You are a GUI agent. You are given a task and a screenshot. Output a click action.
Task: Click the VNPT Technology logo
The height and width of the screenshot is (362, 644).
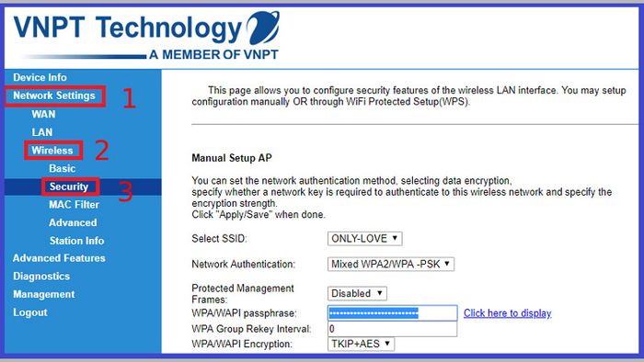point(146,35)
